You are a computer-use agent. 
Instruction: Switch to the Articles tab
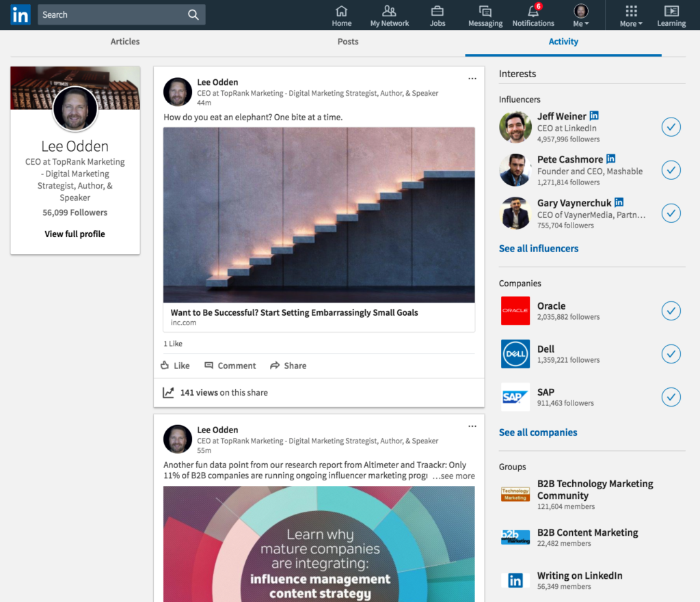coord(125,42)
